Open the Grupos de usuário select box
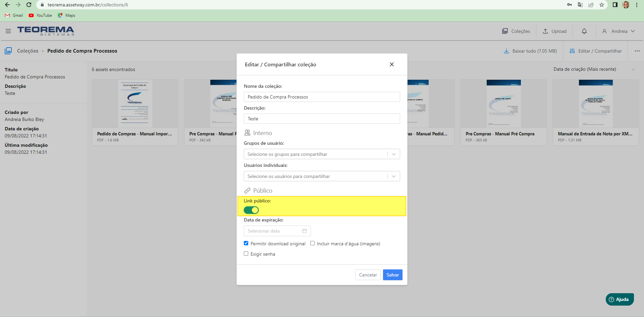Image resolution: width=644 pixels, height=317 pixels. pos(322,154)
